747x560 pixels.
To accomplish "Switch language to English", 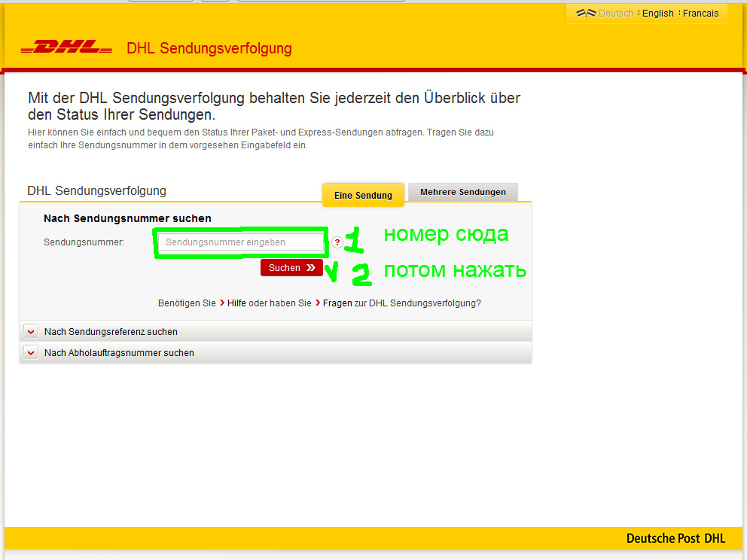I will coord(657,14).
